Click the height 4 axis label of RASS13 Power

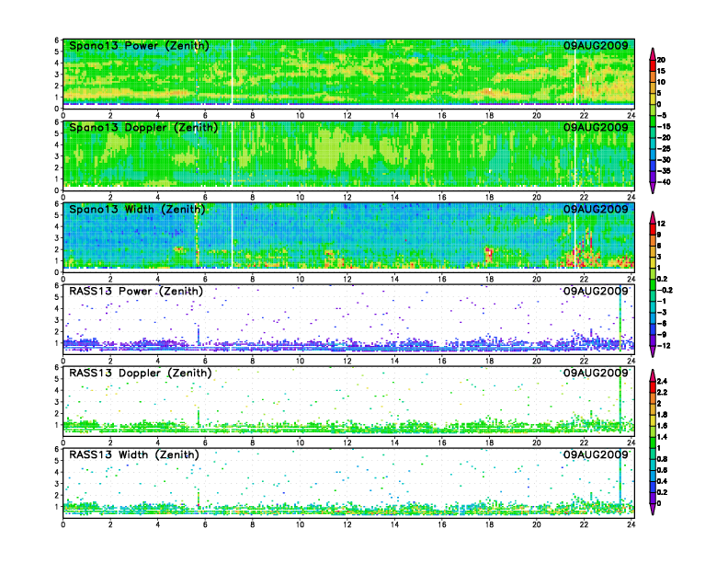(57, 308)
